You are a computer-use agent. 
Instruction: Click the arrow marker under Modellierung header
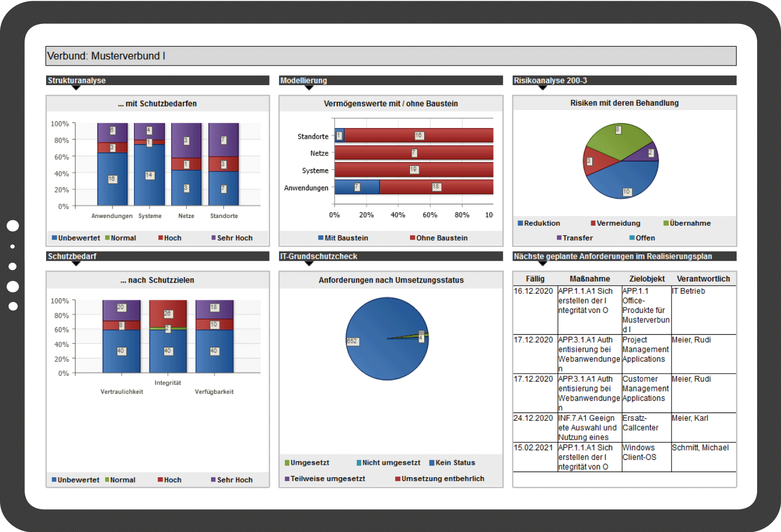(309, 88)
